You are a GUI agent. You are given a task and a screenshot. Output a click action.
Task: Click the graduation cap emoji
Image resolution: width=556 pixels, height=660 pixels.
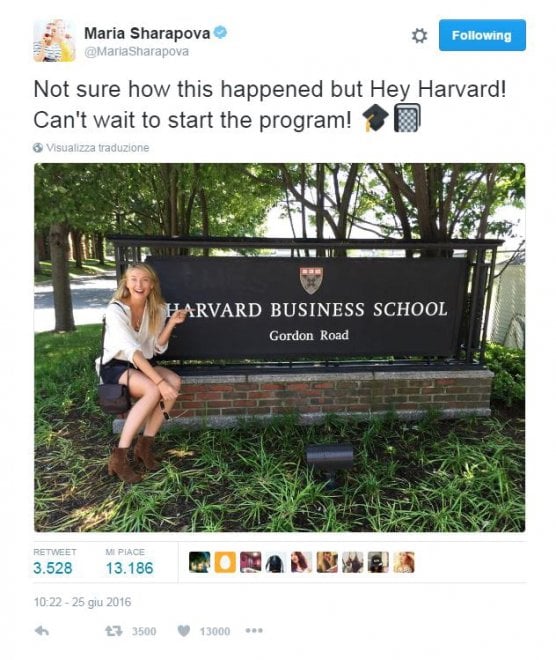coord(375,117)
